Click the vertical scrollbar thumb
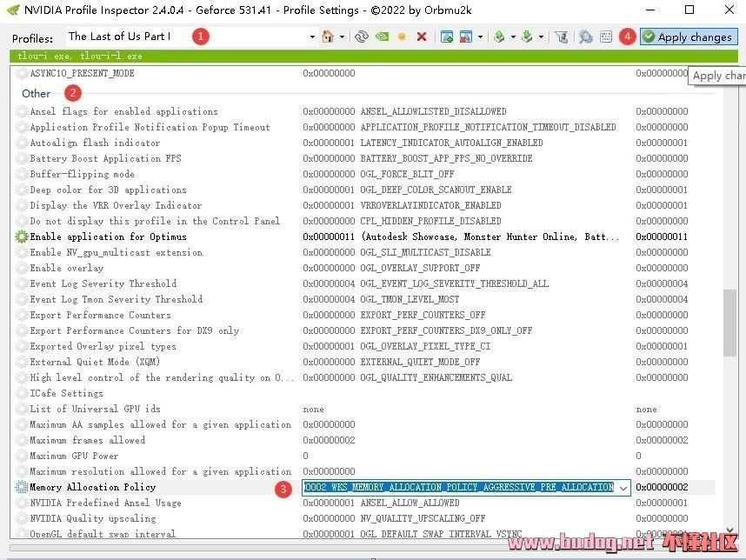Image resolution: width=746 pixels, height=560 pixels. point(729,322)
